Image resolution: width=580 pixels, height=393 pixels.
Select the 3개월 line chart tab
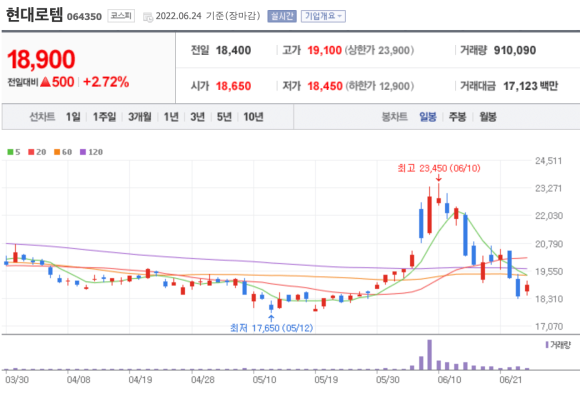140,117
